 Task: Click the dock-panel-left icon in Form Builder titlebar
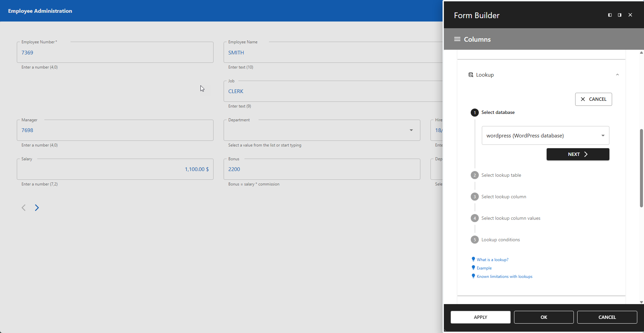click(609, 15)
